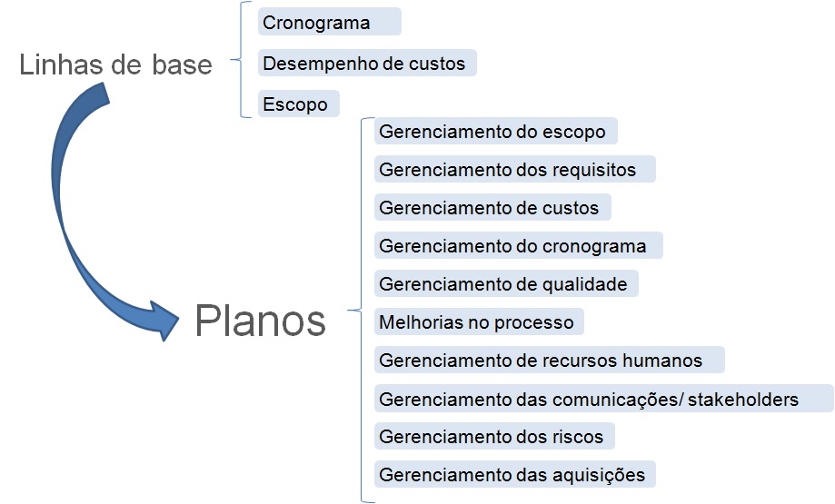
Task: Click the large bracket beside Planos
Action: click(361, 310)
